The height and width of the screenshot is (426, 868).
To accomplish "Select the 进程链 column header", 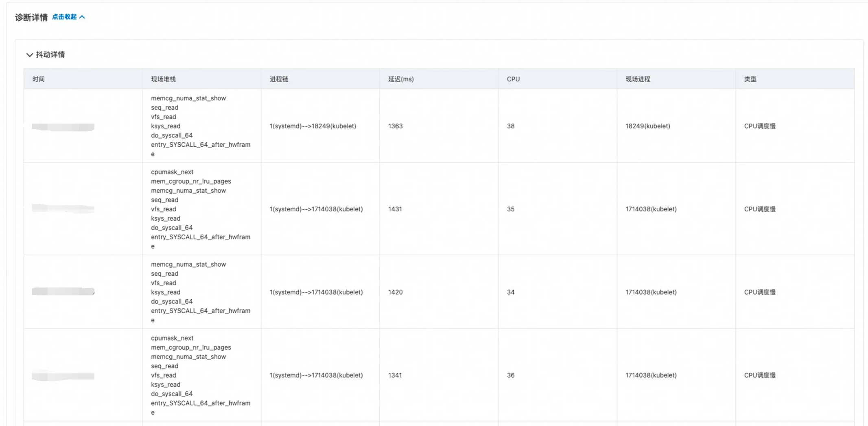I will pyautogui.click(x=279, y=79).
